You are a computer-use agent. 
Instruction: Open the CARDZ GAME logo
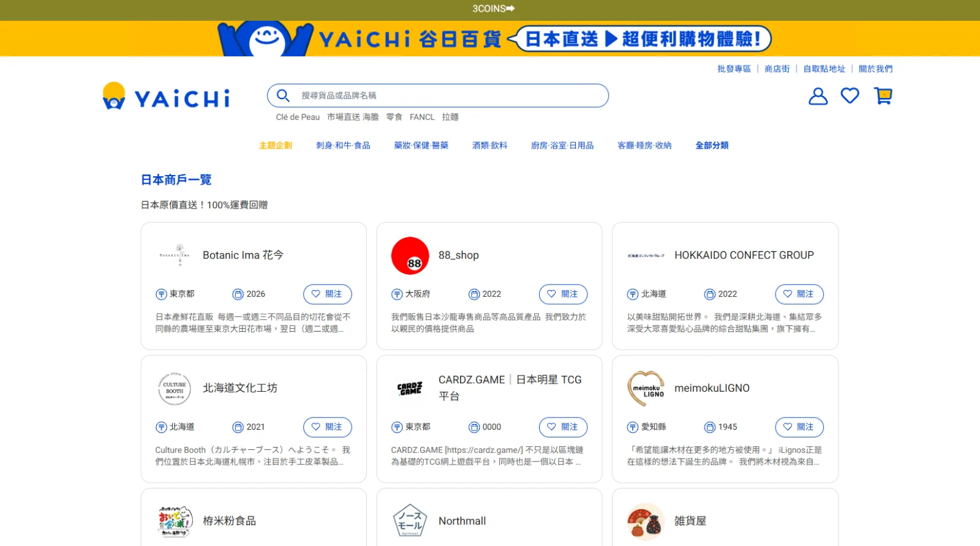pyautogui.click(x=410, y=388)
